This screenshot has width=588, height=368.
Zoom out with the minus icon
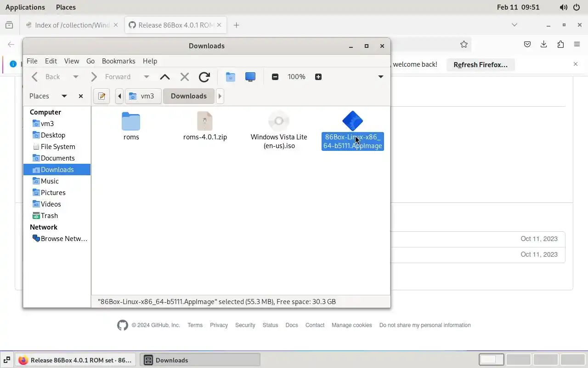(x=275, y=77)
